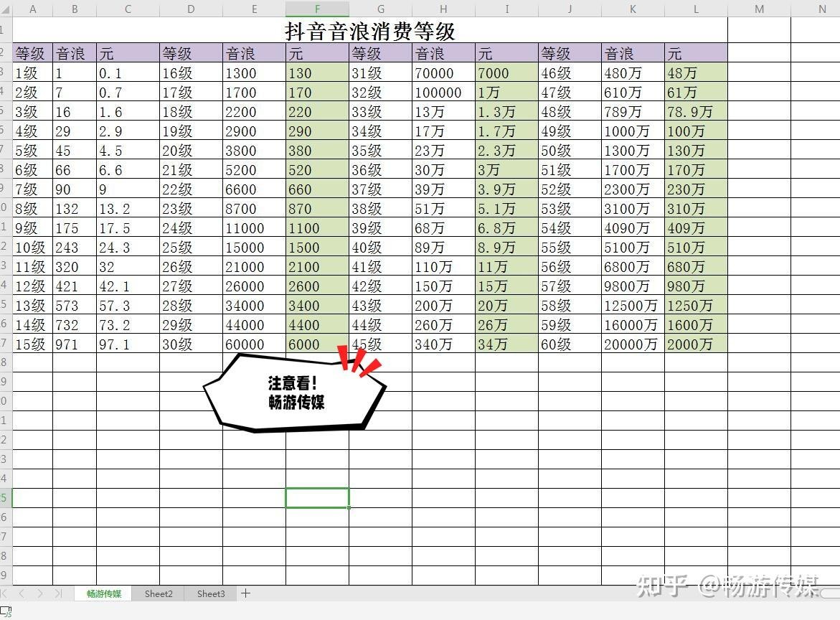The height and width of the screenshot is (620, 840).
Task: Add a new sheet with the plus icon
Action: 245,593
